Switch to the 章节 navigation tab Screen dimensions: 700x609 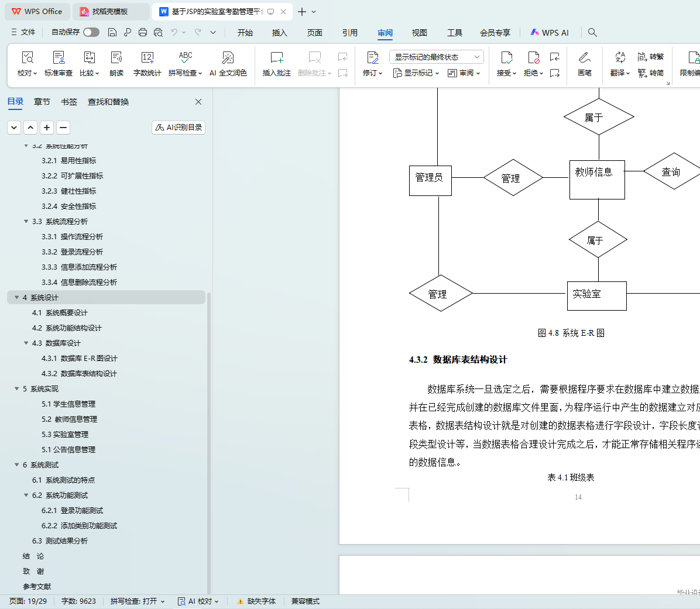pyautogui.click(x=42, y=102)
